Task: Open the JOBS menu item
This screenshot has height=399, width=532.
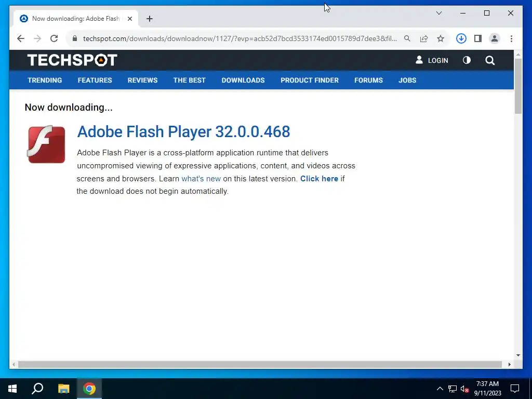Action: coord(407,81)
